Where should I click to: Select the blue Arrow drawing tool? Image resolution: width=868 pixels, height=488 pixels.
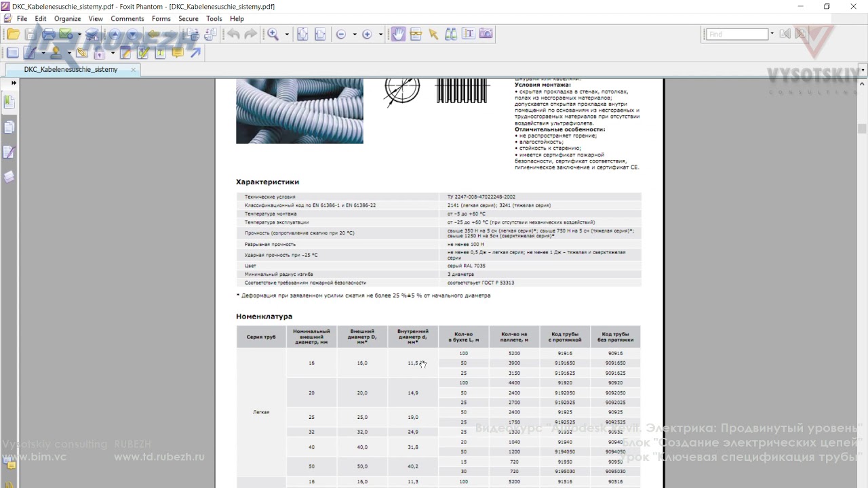pyautogui.click(x=195, y=53)
